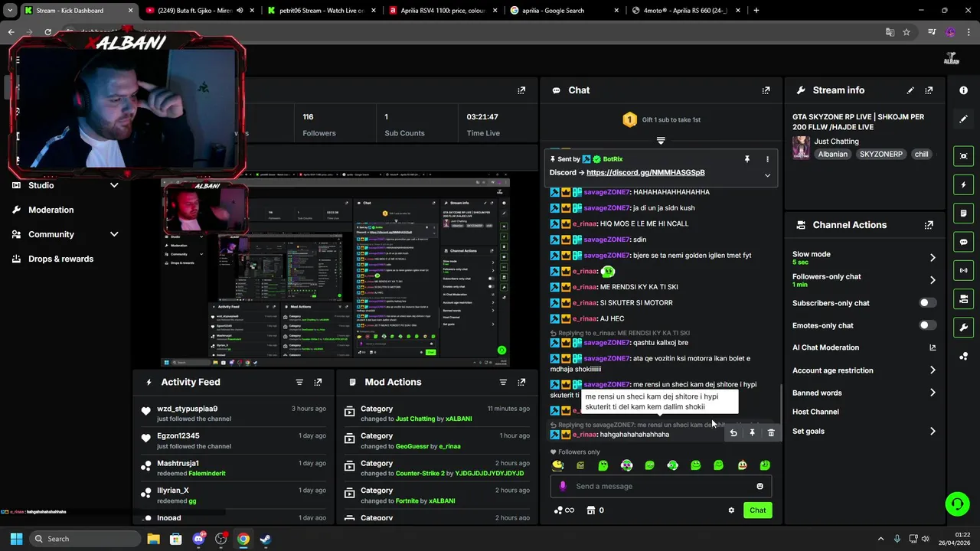Open more options on the pinned message
The image size is (980, 551).
tap(767, 159)
